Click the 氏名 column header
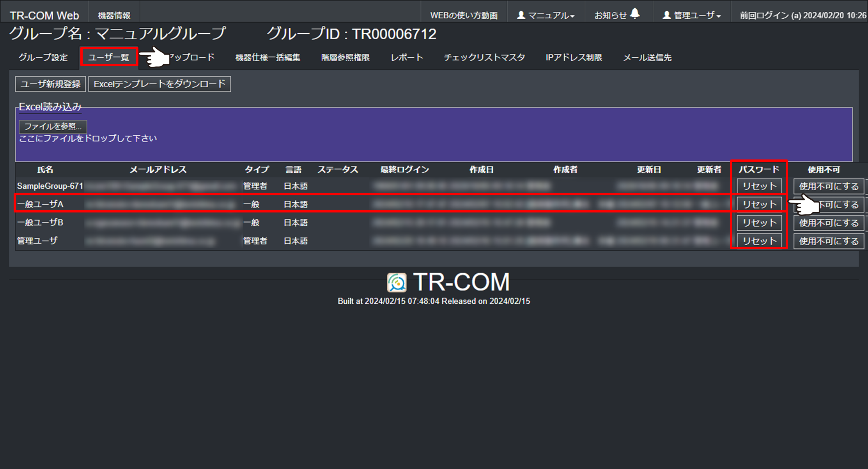 tap(45, 170)
